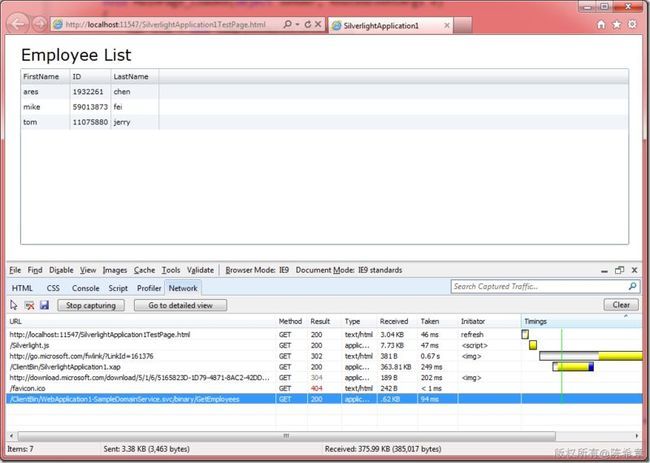Refresh the page with reload icon

(x=308, y=24)
